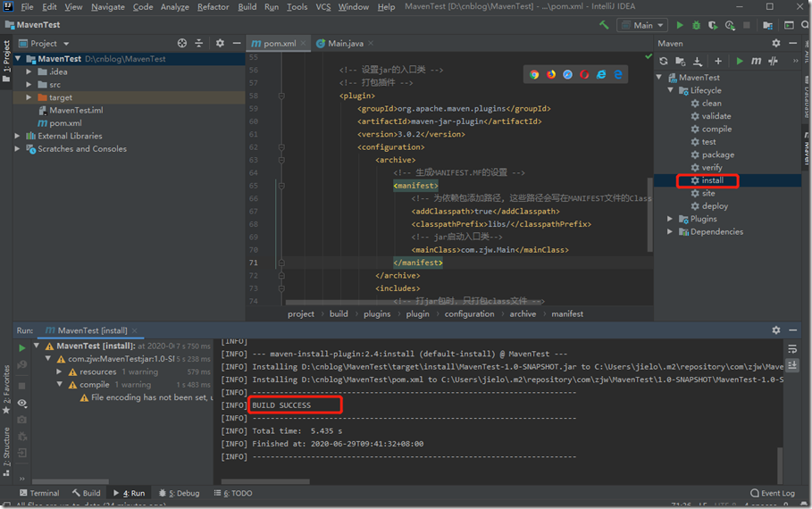Open the VCS menu

coord(323,7)
